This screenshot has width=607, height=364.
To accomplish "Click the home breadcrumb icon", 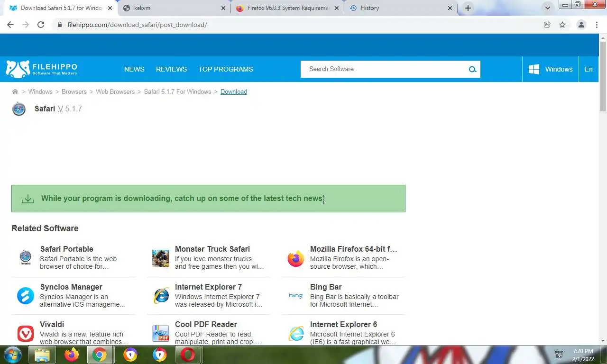I will [15, 91].
